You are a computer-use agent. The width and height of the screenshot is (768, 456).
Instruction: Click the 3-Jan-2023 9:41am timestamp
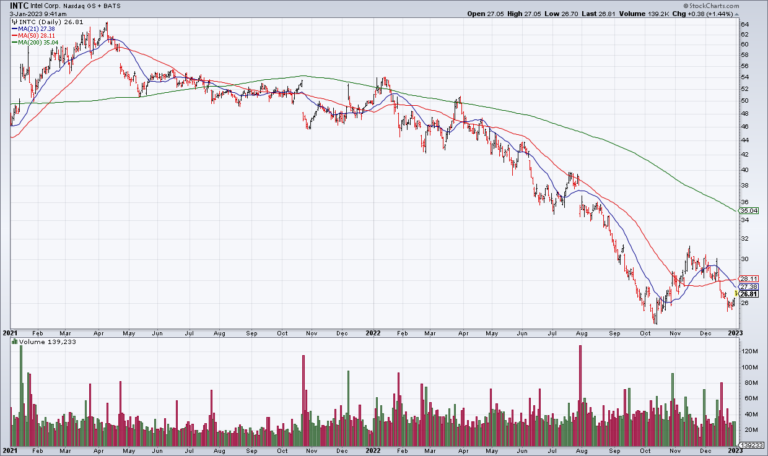coord(38,14)
